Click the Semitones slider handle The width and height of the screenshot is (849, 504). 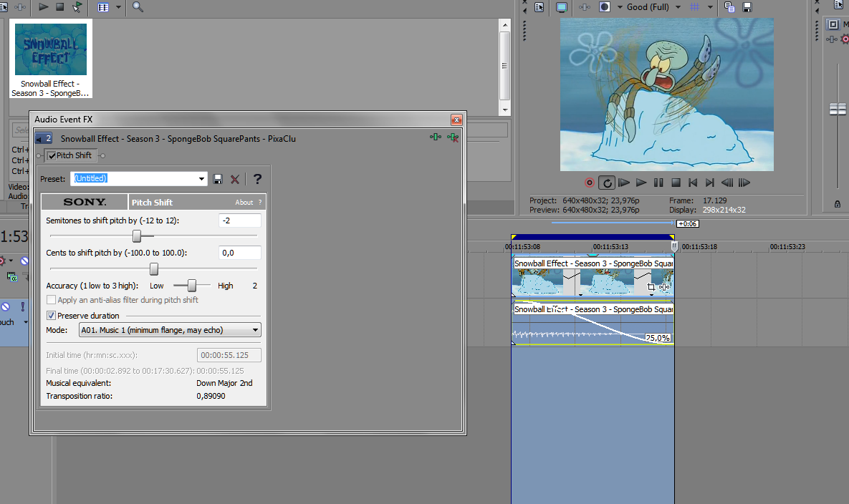point(137,236)
